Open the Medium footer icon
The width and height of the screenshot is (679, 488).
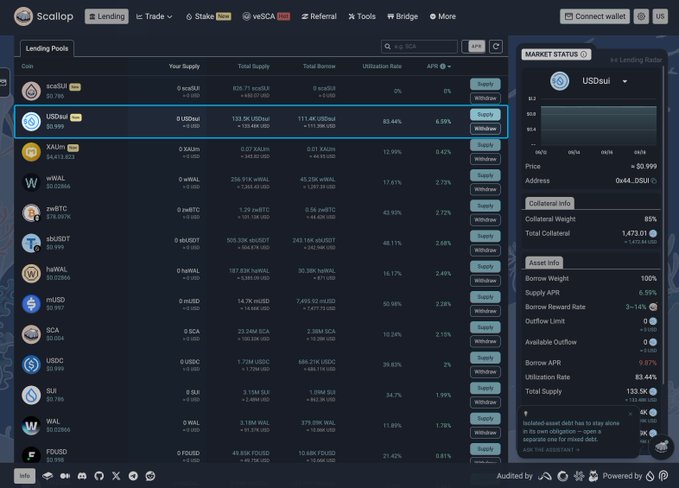click(65, 476)
